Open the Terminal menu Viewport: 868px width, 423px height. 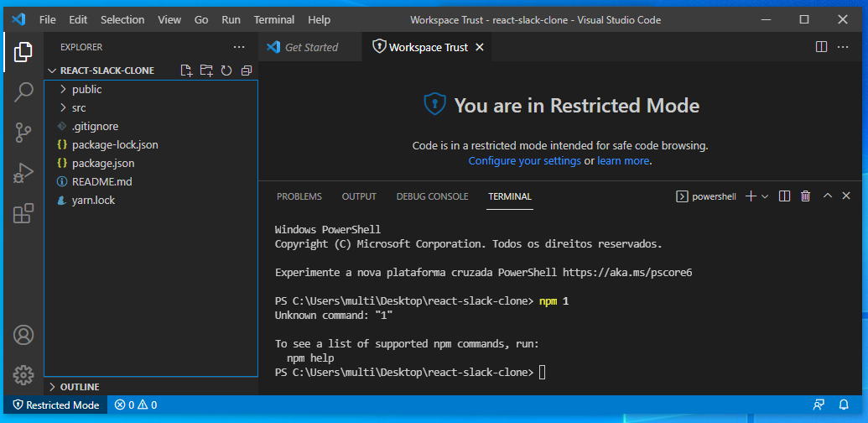click(274, 19)
